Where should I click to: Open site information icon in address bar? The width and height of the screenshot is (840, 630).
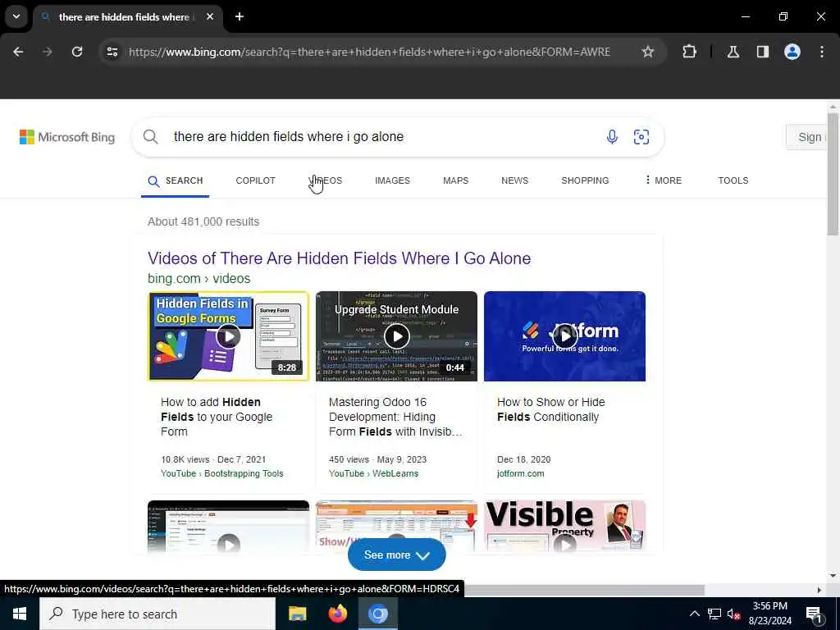pos(112,52)
